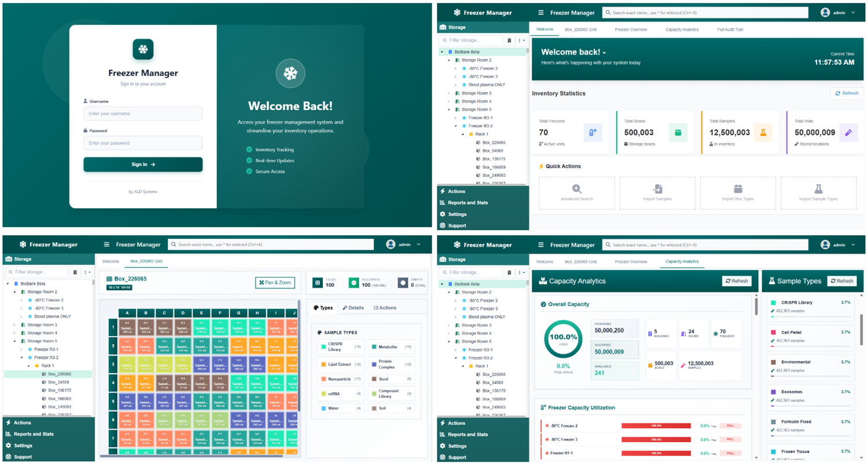Collapse Freezer R3-2 in the Capacity Analytics panel tree
The height and width of the screenshot is (465, 868).
(x=456, y=358)
